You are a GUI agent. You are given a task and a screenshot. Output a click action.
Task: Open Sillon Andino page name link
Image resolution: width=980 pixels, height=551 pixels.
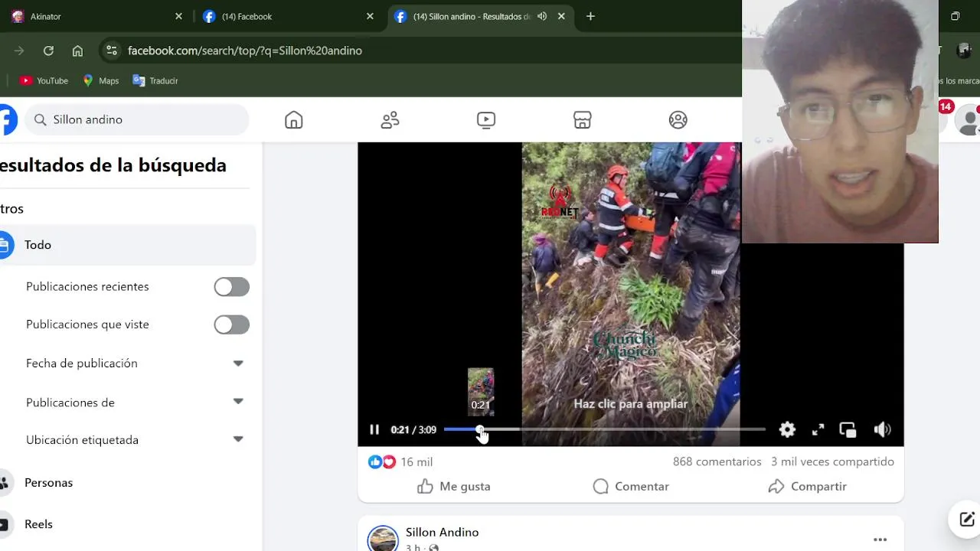[x=442, y=533]
